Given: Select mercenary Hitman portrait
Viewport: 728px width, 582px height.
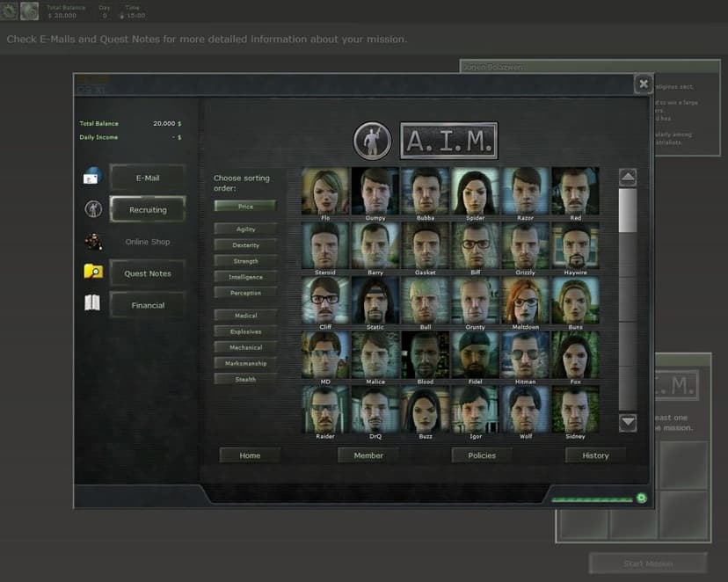Looking at the screenshot, I should pyautogui.click(x=525, y=354).
